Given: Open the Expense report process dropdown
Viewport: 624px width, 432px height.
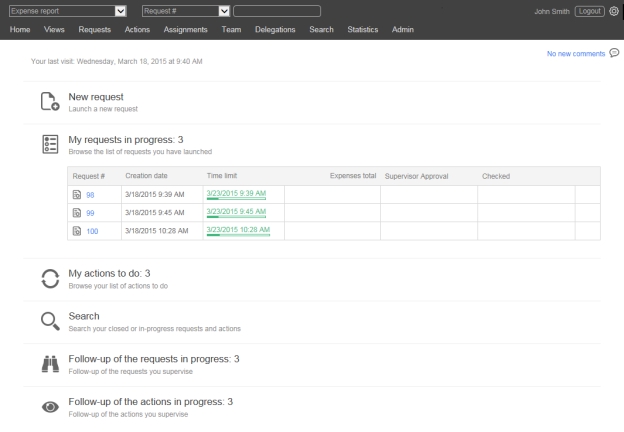Looking at the screenshot, I should coord(121,11).
